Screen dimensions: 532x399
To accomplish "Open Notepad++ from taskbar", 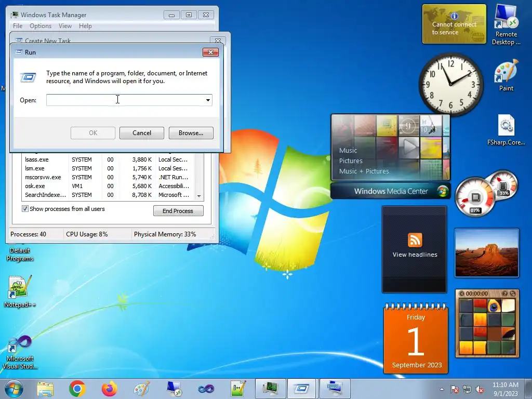I will 238,389.
